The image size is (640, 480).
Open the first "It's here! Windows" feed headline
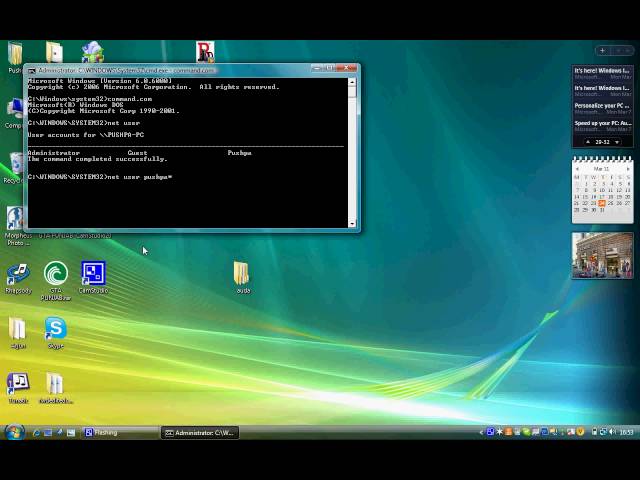603,73
